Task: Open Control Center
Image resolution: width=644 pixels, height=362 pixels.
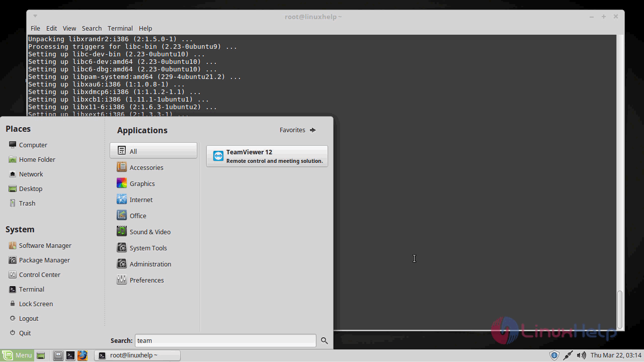Action: [x=35, y=275]
